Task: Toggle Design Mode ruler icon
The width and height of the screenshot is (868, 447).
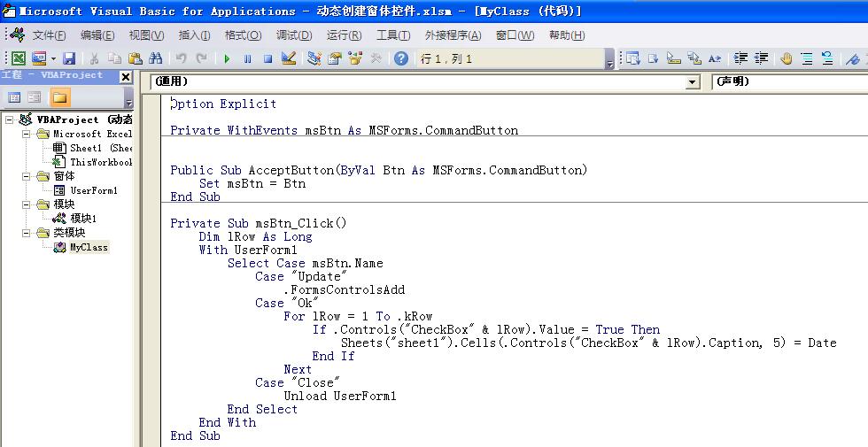Action: [289, 58]
